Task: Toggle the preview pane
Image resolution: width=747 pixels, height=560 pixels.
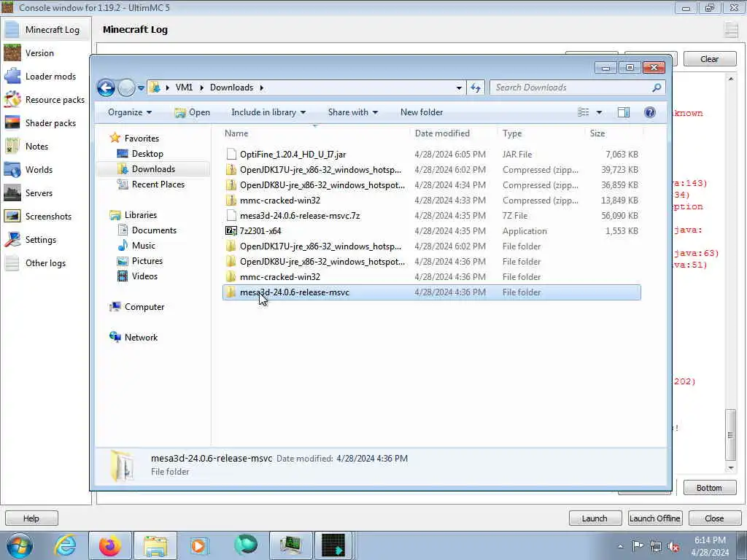Action: (x=624, y=112)
